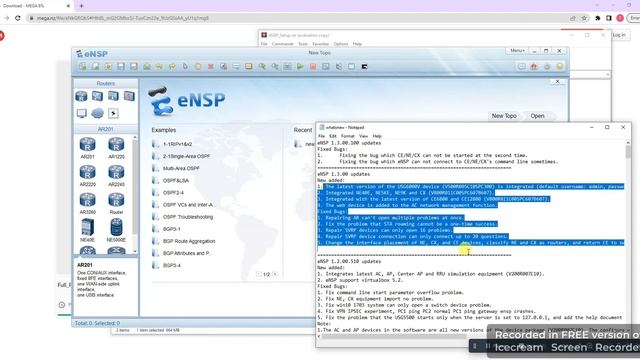The height and width of the screenshot is (360, 640).
Task: Bookmark the page with the star icon
Action: pos(584,18)
